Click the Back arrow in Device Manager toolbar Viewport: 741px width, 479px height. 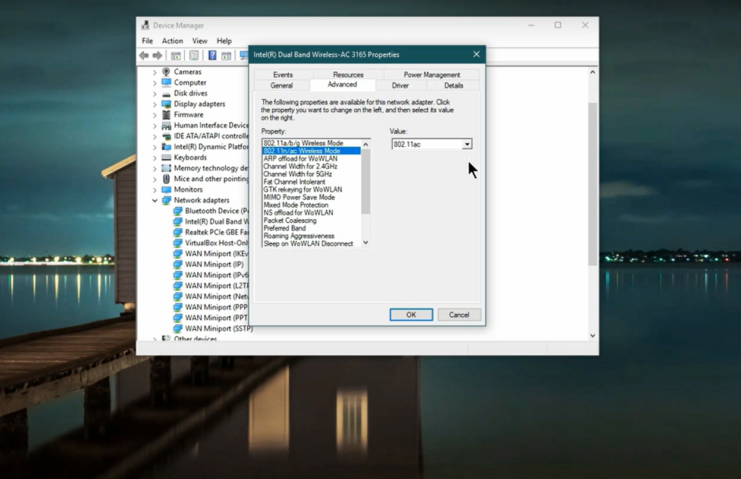point(144,56)
